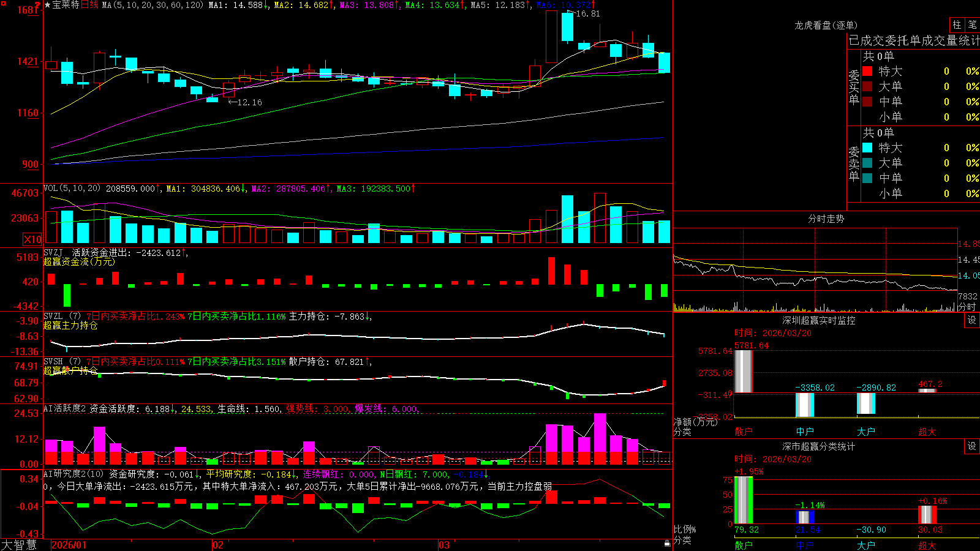Click the teal 大单 sell-order swatch

click(867, 163)
